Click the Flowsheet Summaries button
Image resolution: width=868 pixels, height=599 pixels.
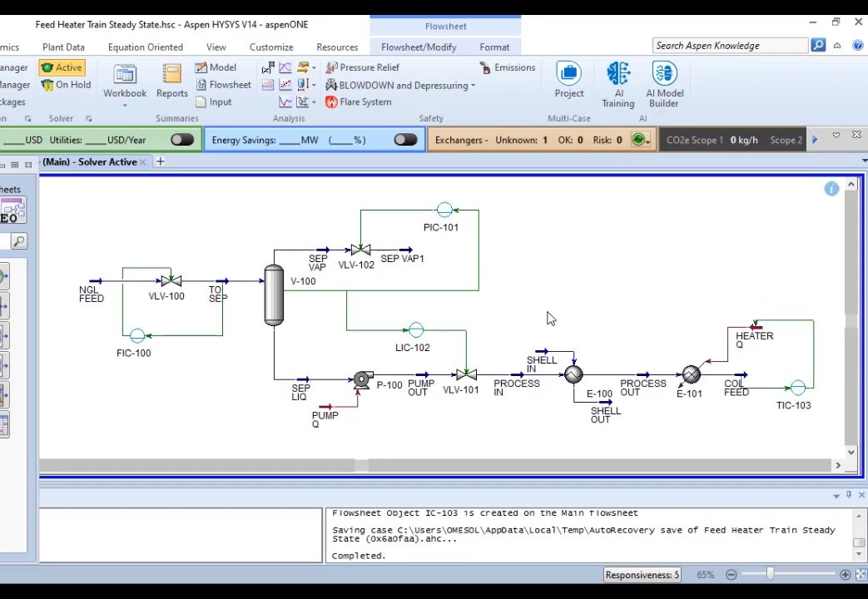click(x=226, y=84)
